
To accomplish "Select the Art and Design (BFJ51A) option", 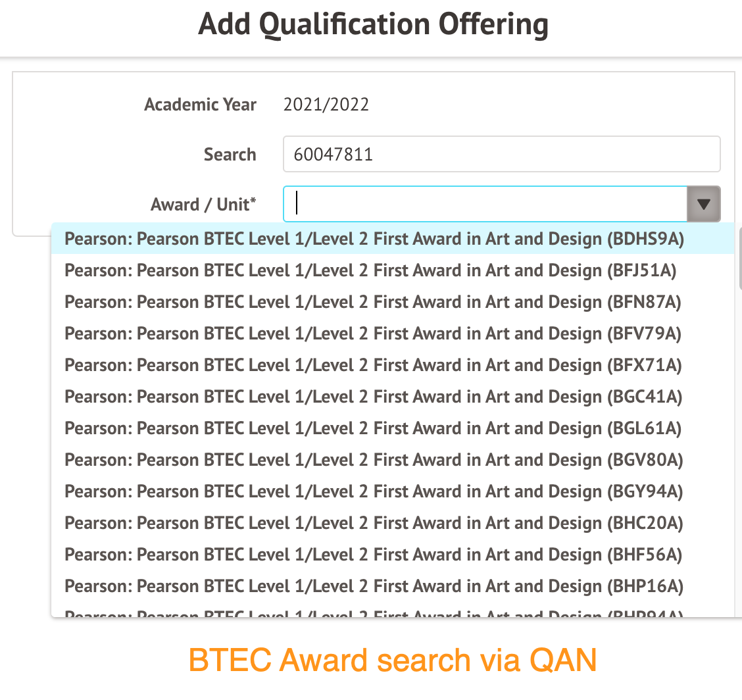I will (x=393, y=270).
